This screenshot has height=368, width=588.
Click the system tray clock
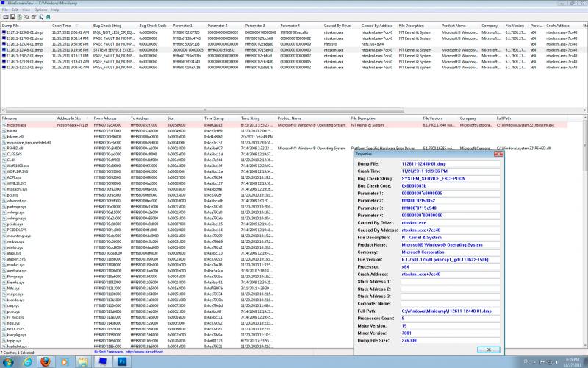pos(573,362)
